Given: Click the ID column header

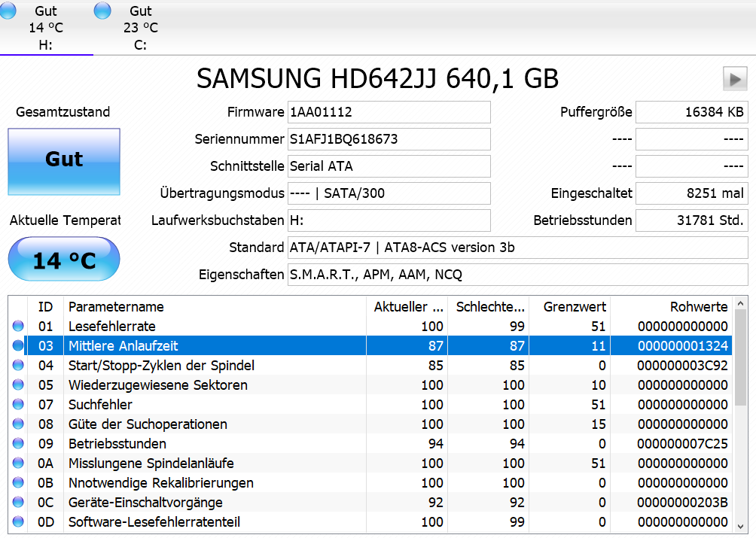Looking at the screenshot, I should 45,307.
